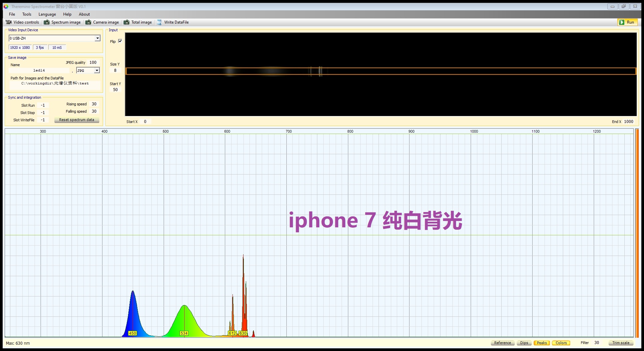644x351 pixels.
Task: Open the About menu
Action: click(x=84, y=14)
